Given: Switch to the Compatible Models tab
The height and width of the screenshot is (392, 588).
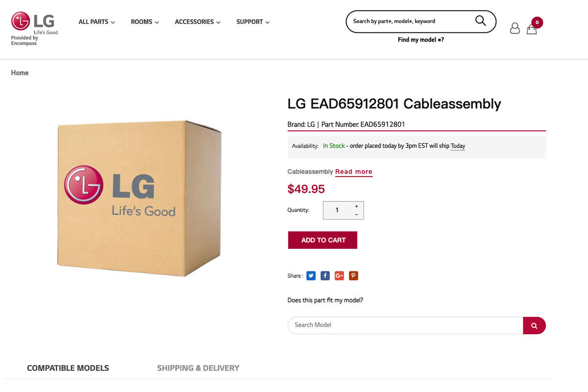Looking at the screenshot, I should click(x=68, y=368).
